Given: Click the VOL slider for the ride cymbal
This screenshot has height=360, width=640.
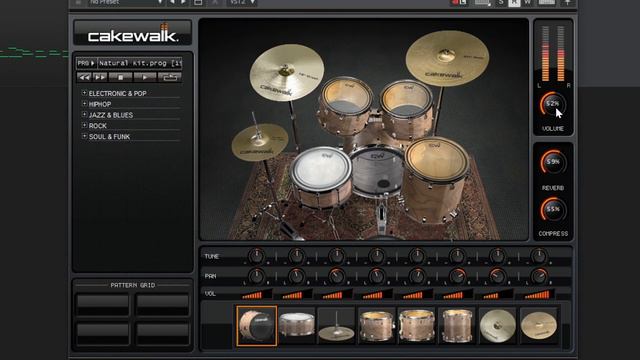Looking at the screenshot, I should pyautogui.click(x=538, y=294).
